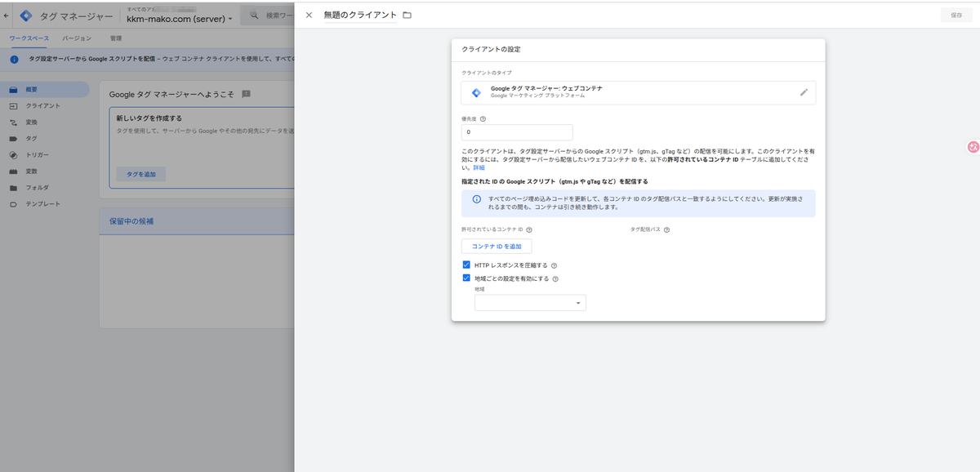Open help for HTTP レスポンスを圧縮する
The width and height of the screenshot is (980, 472).
pyautogui.click(x=554, y=265)
